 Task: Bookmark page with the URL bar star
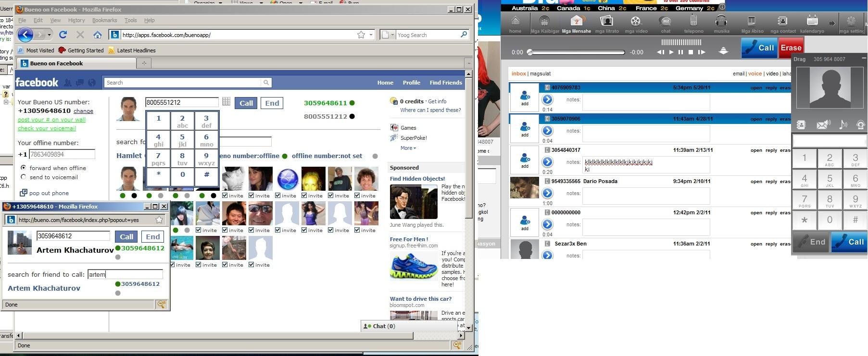point(361,35)
